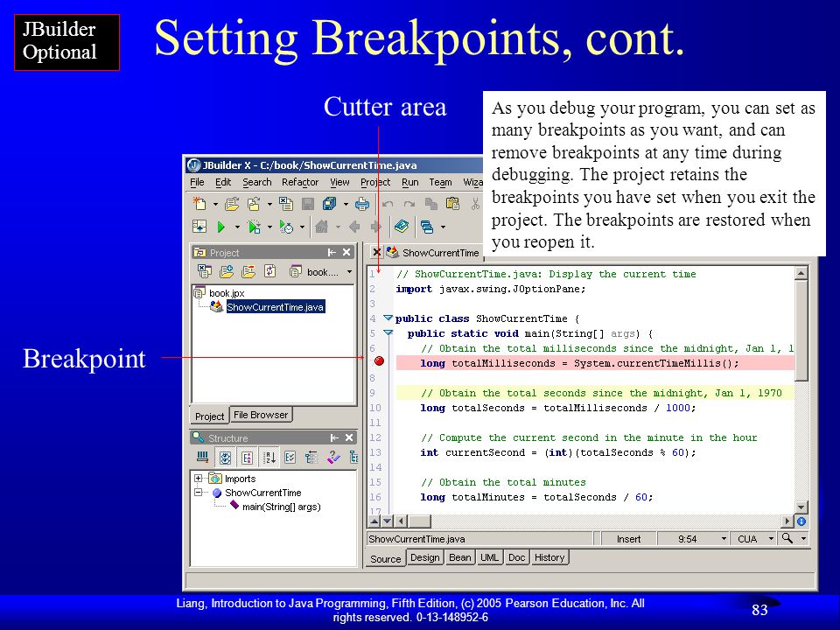Close the ShowCurrentTime editor tab
The height and width of the screenshot is (630, 840).
tap(376, 252)
